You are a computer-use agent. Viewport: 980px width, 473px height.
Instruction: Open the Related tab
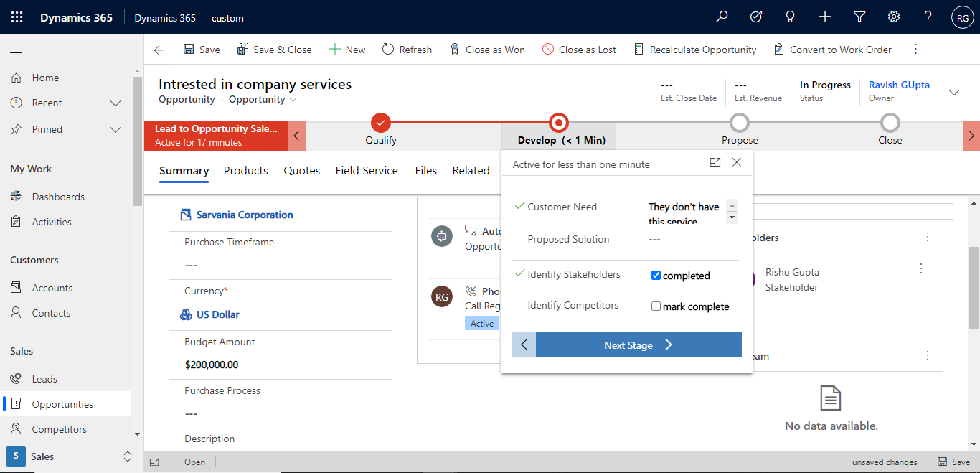point(471,171)
